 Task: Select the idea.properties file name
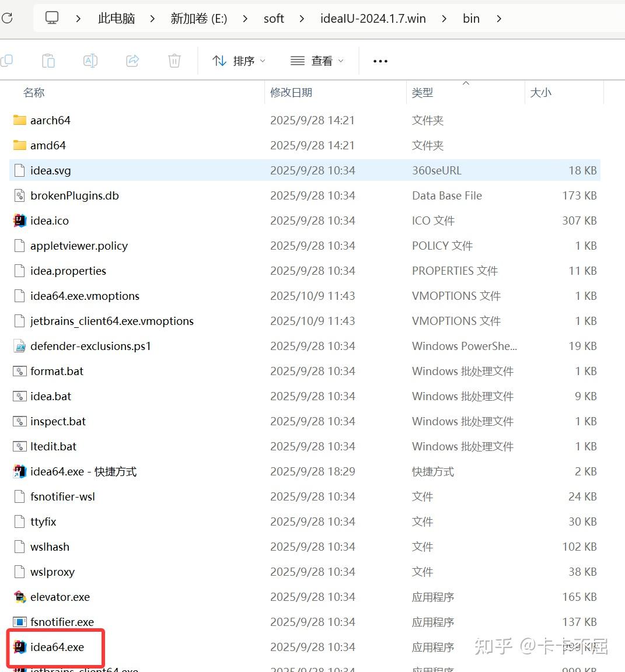point(68,271)
